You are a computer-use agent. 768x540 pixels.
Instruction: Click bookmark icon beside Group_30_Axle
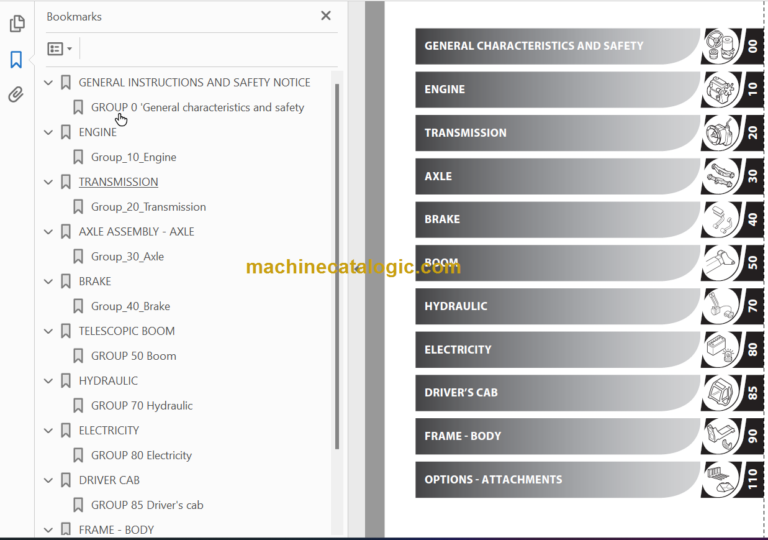(78, 256)
